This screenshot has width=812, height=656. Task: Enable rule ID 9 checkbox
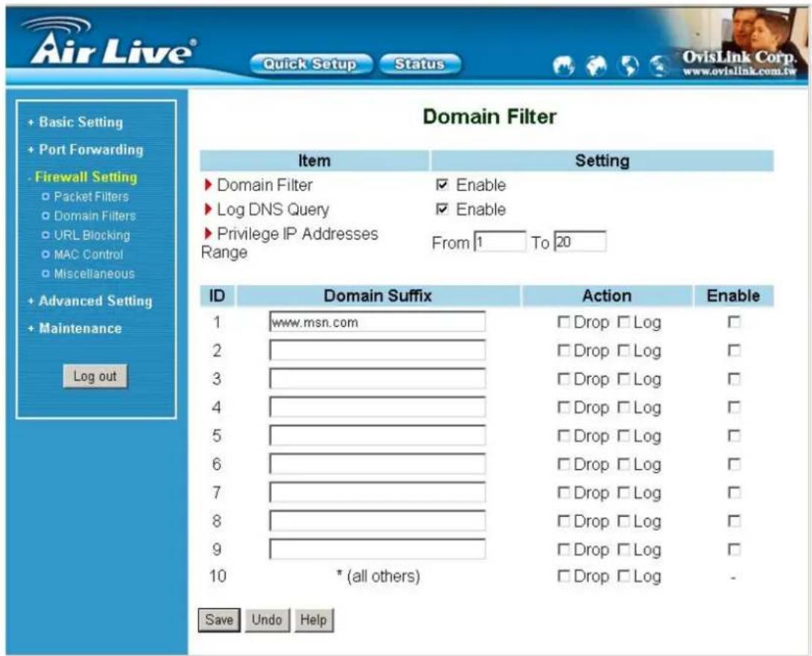[x=734, y=550]
